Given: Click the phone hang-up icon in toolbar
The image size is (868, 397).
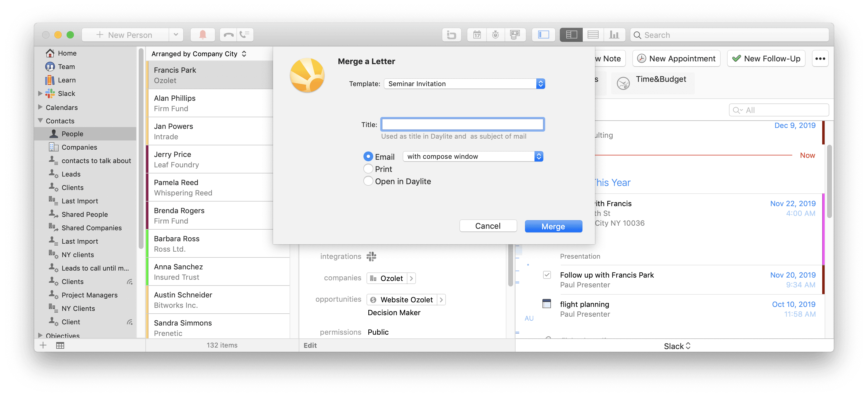Looking at the screenshot, I should click(x=228, y=35).
